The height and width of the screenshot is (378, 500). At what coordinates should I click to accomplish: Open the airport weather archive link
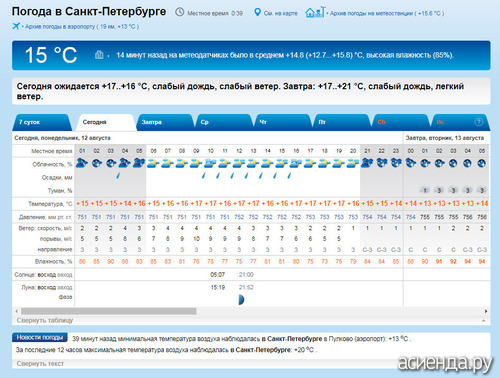tap(82, 26)
